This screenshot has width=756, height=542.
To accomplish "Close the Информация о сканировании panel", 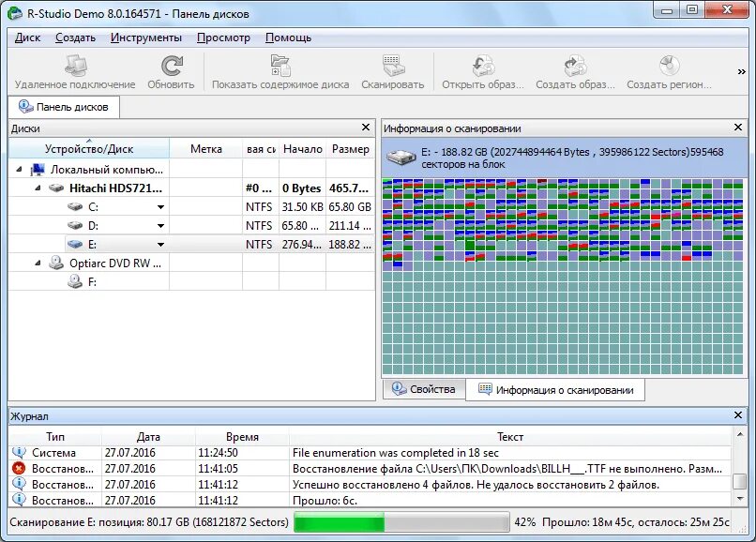I will (x=737, y=128).
